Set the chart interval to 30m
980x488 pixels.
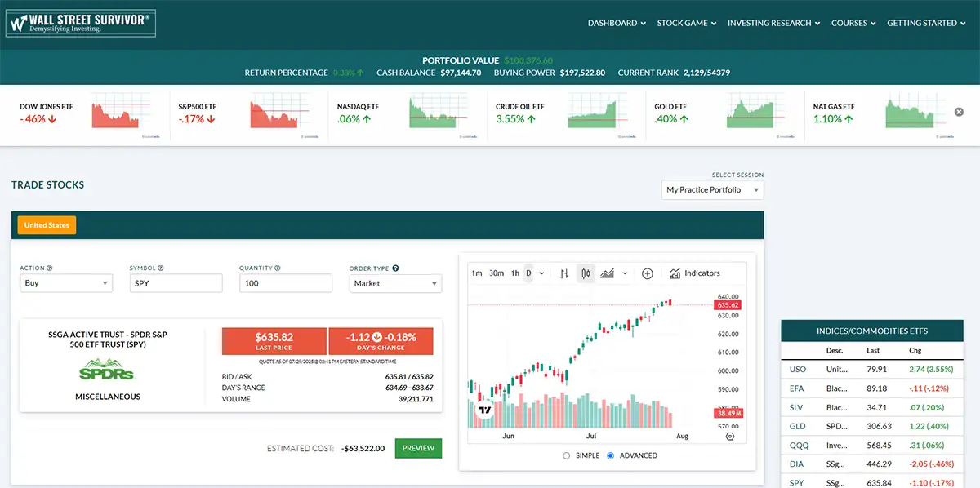click(497, 273)
